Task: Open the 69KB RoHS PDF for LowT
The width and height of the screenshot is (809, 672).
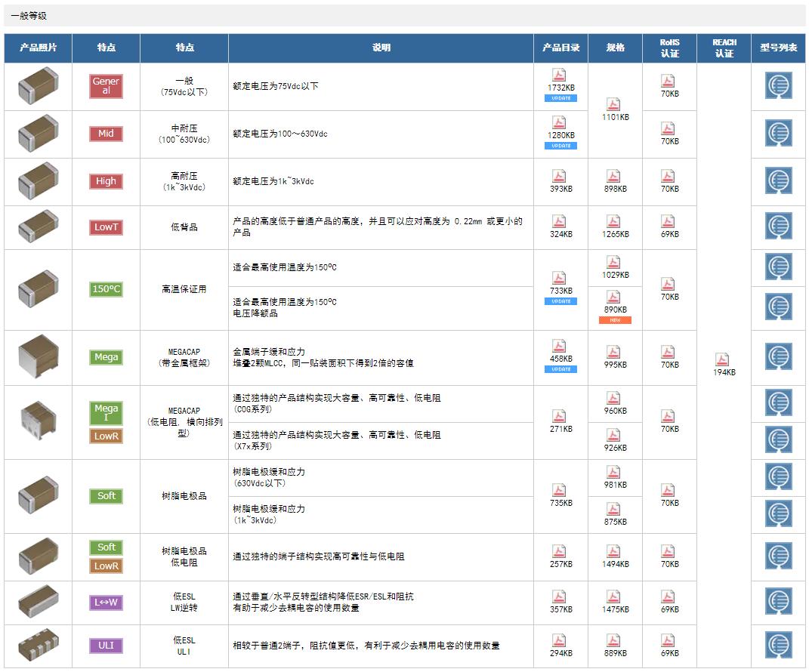Action: [x=669, y=221]
